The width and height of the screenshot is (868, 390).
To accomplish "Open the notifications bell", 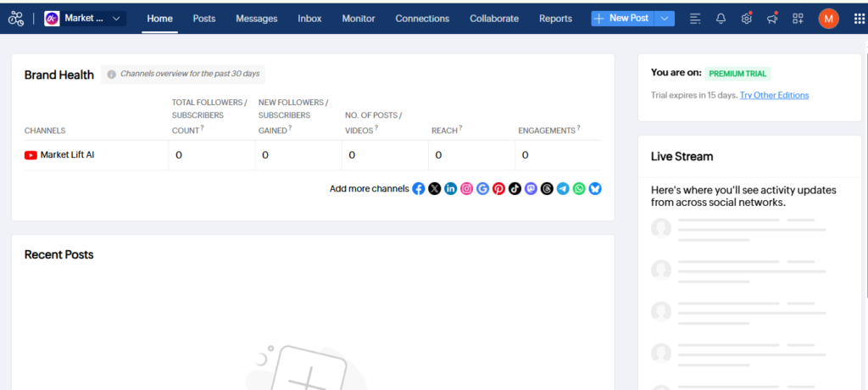I will click(721, 19).
